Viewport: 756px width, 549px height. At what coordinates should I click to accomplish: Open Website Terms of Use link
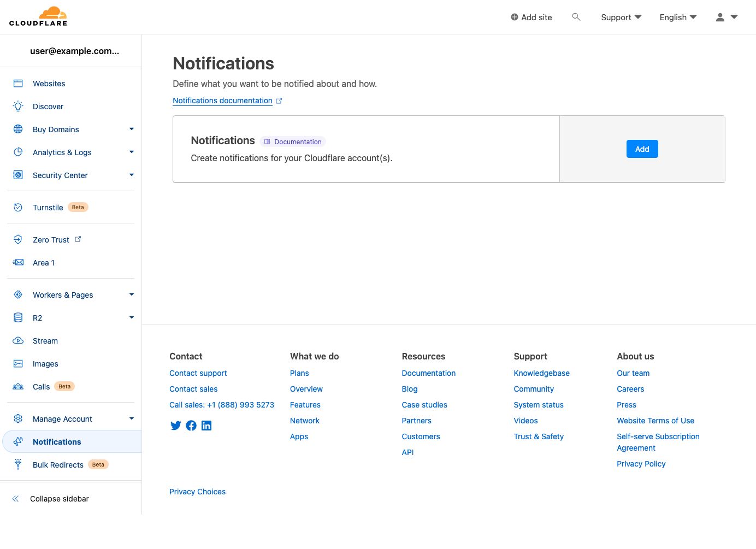655,421
